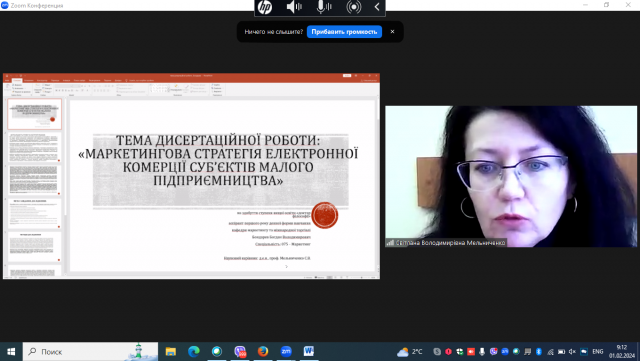Minimize the Zoom Конференция window
This screenshot has height=361, width=640.
tap(585, 5)
